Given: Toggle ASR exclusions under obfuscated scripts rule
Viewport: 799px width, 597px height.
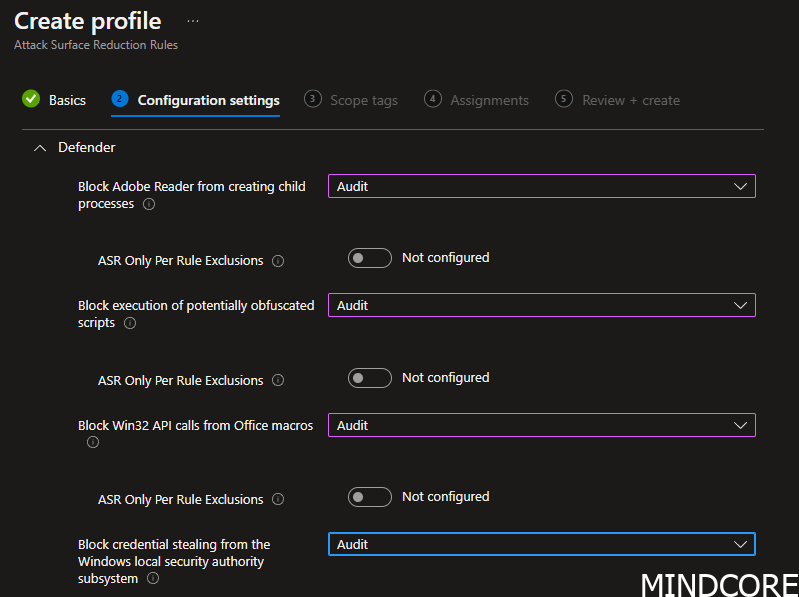Looking at the screenshot, I should point(369,378).
